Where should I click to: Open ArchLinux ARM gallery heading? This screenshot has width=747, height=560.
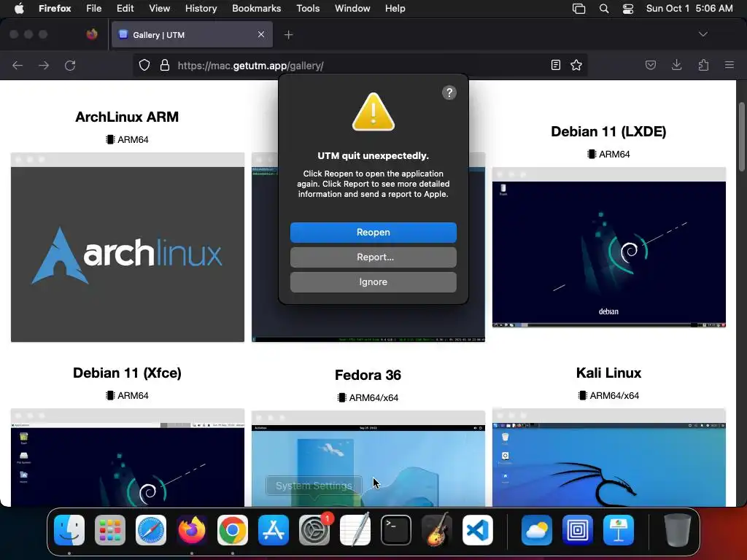tap(127, 117)
